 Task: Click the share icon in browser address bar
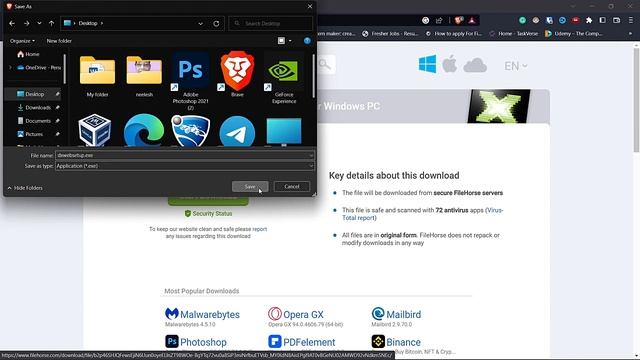click(439, 20)
